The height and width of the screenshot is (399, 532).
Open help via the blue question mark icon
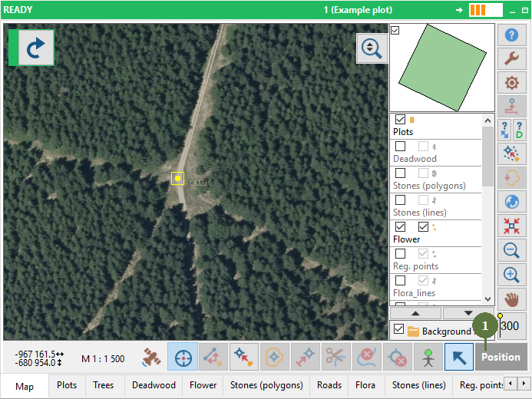pyautogui.click(x=511, y=35)
